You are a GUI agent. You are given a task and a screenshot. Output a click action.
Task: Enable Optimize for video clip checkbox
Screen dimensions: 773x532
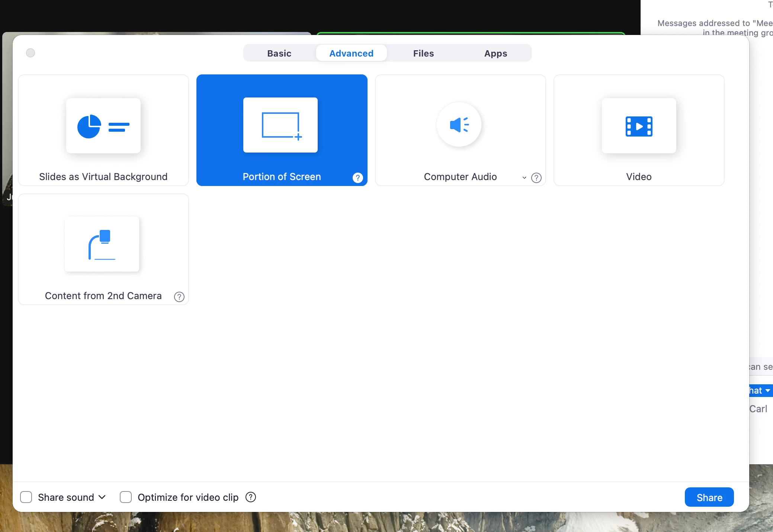[x=126, y=497]
